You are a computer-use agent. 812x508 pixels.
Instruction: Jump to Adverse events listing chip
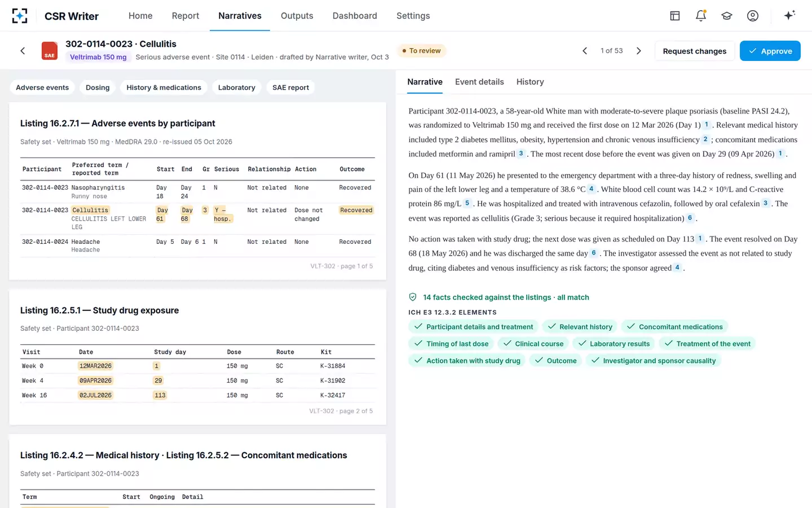click(x=42, y=87)
